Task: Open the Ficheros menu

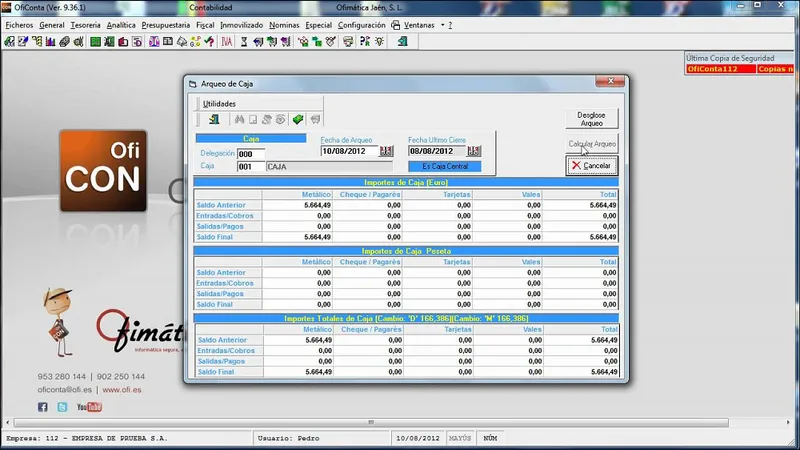Action: pyautogui.click(x=19, y=25)
